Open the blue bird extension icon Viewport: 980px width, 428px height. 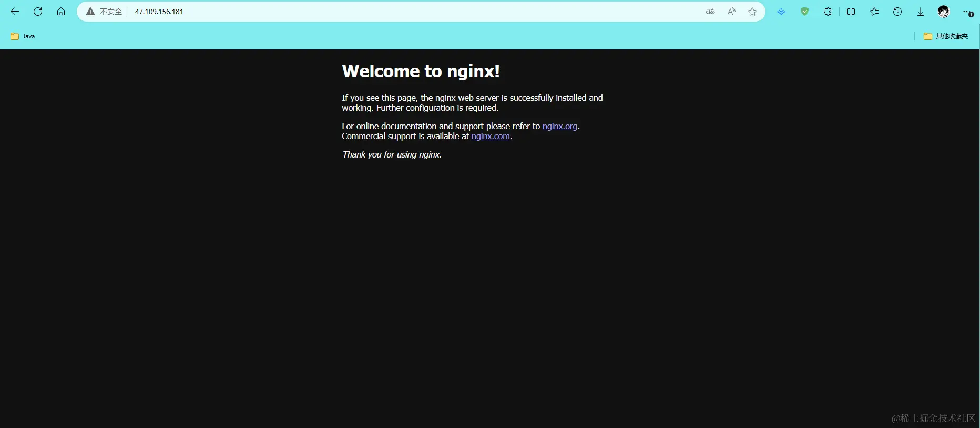[x=781, y=12]
